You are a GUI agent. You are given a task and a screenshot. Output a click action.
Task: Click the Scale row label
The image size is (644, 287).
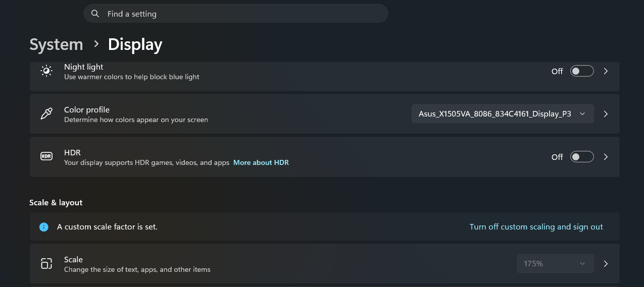click(x=73, y=259)
